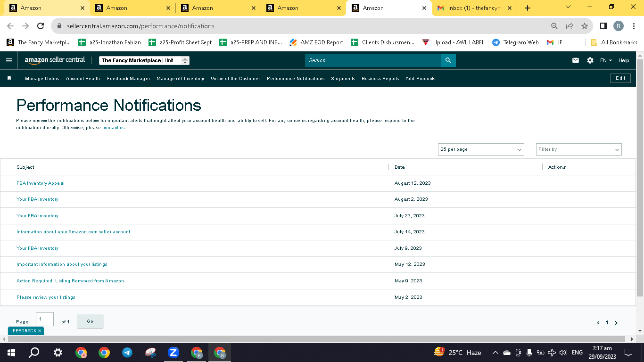Open Action Required: Listing Removed notification

click(70, 281)
